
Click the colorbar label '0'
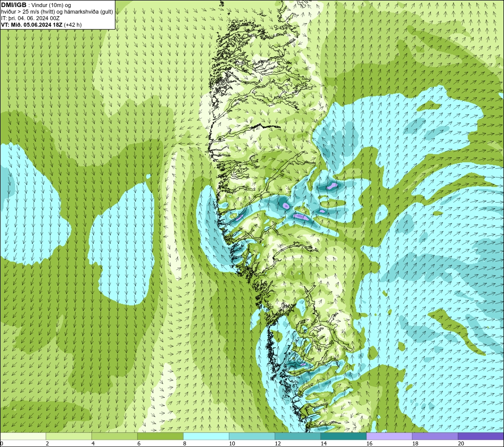[x=2, y=443]
